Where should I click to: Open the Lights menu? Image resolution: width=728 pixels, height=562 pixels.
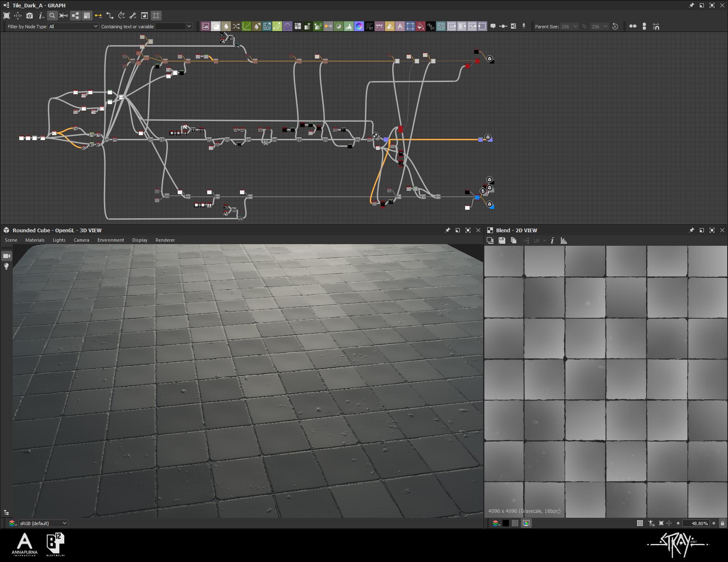(x=59, y=240)
